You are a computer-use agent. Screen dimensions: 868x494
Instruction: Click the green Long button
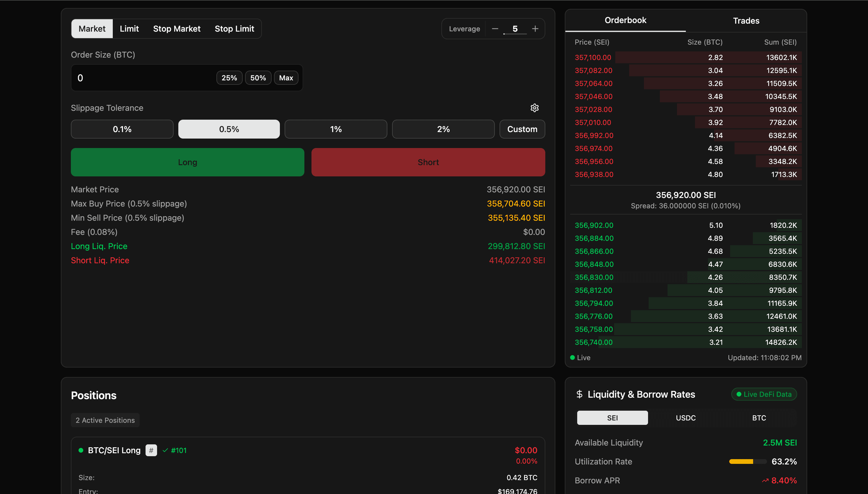(x=187, y=162)
